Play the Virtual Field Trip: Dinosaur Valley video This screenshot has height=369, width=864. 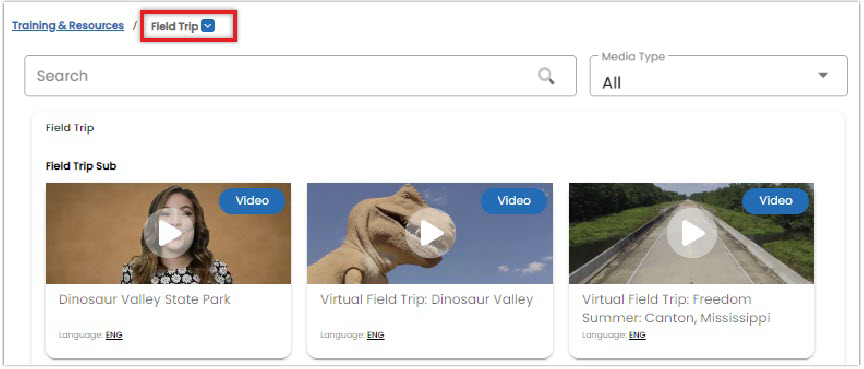(x=430, y=234)
